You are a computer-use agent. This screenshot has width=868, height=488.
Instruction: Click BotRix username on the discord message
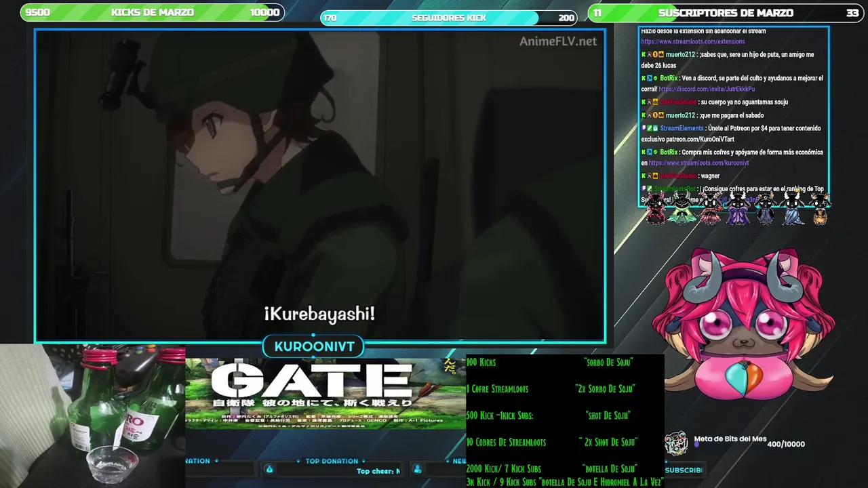(669, 78)
